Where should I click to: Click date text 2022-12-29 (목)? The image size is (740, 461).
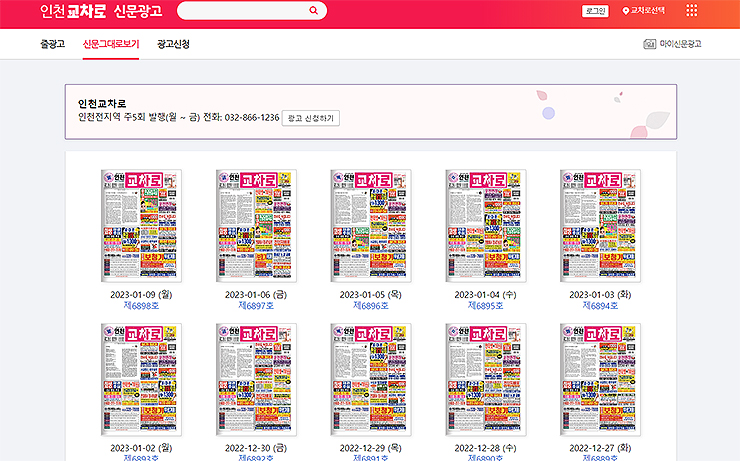[x=370, y=448]
